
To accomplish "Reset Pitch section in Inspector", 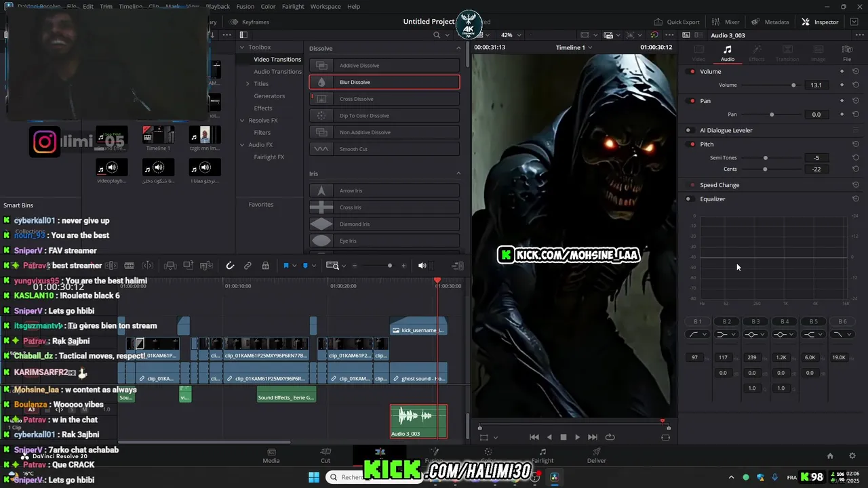I will pos(856,144).
